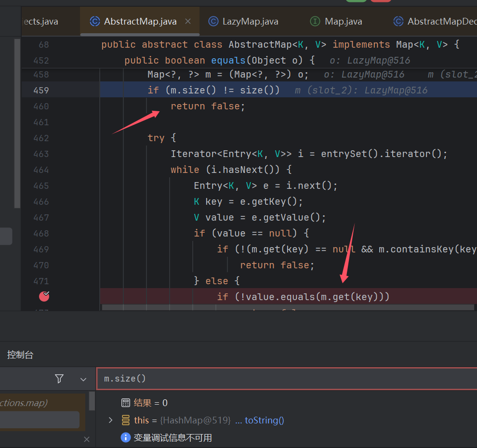Select the 结果 = 0 evaluation result
The image size is (477, 448).
151,403
